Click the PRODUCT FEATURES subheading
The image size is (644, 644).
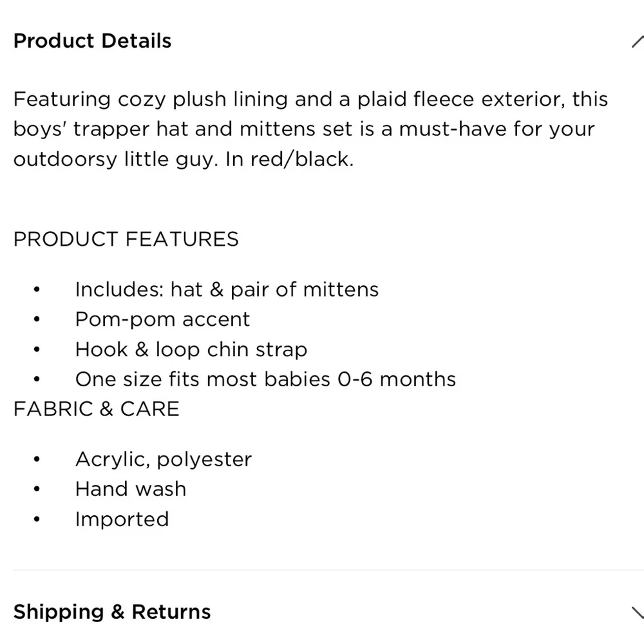click(126, 239)
